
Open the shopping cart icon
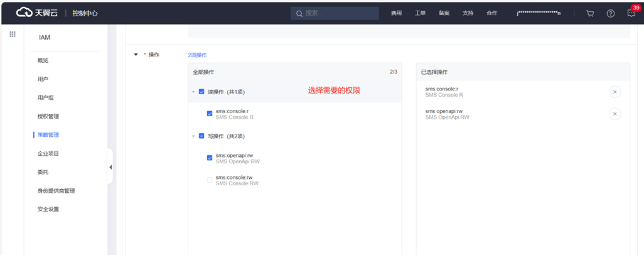(590, 13)
